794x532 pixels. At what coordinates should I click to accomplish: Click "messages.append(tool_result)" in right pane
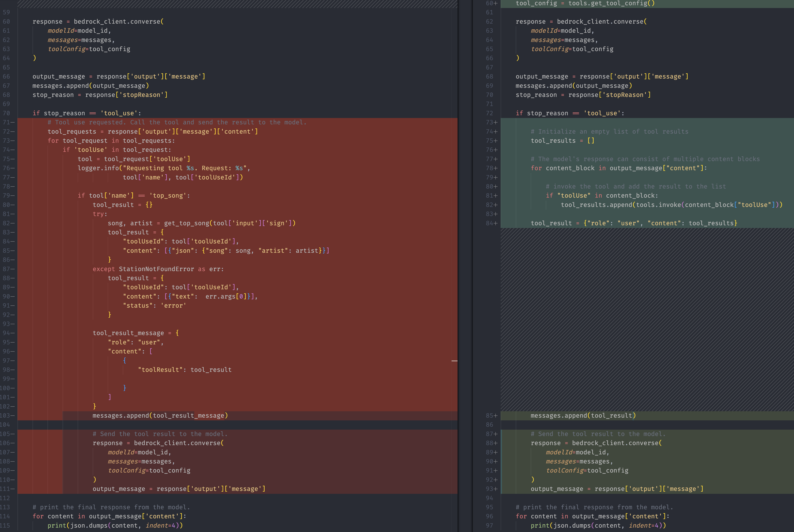pyautogui.click(x=583, y=416)
